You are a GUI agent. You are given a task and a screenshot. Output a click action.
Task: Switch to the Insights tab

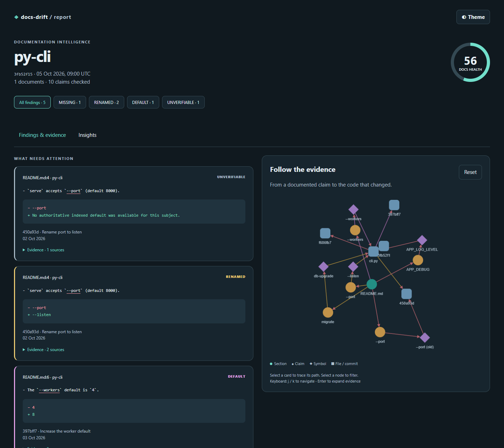[x=87, y=135]
